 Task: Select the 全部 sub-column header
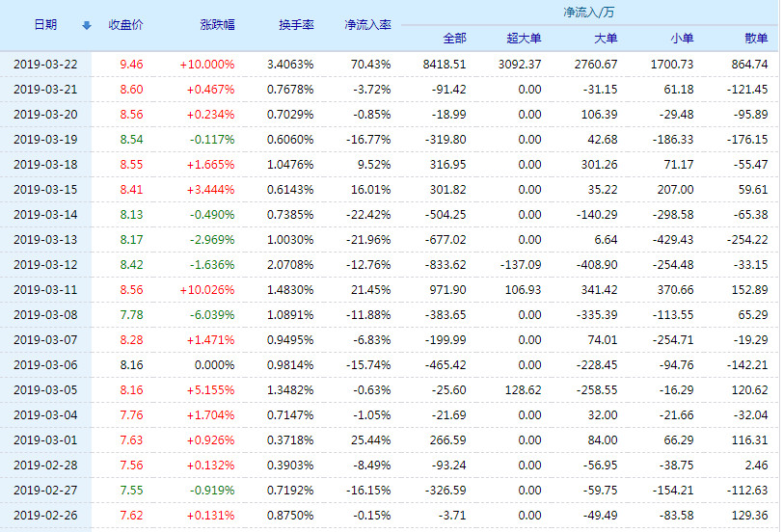(x=454, y=39)
